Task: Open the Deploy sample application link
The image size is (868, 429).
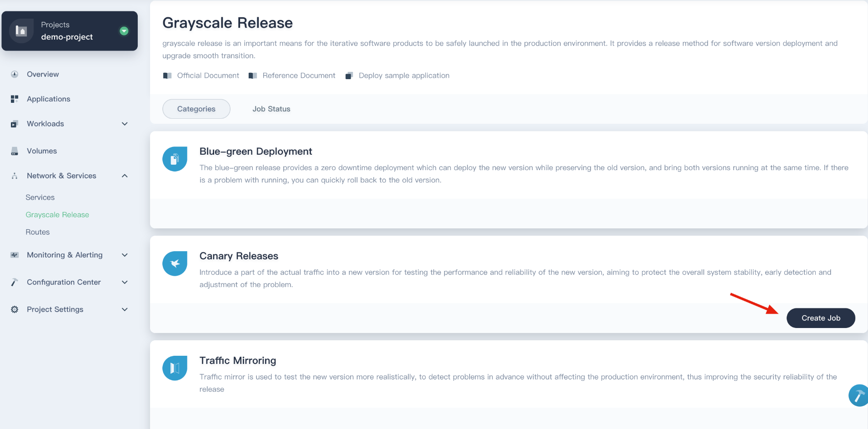Action: (404, 76)
